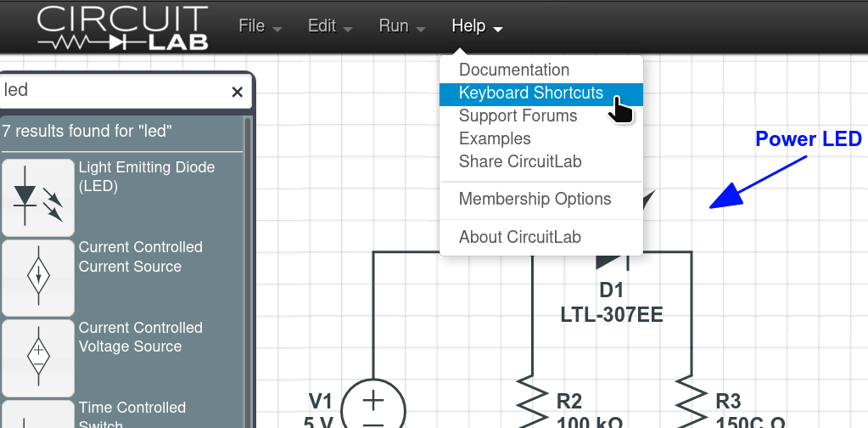Click the component list scrollbar
The width and height of the screenshot is (868, 428).
point(248,273)
